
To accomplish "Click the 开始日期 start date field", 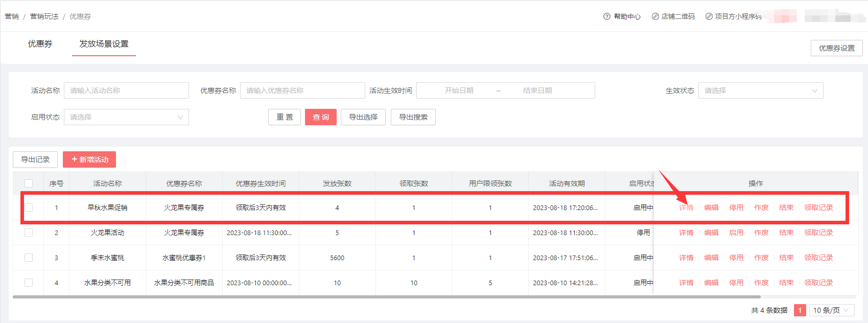I will (x=459, y=90).
